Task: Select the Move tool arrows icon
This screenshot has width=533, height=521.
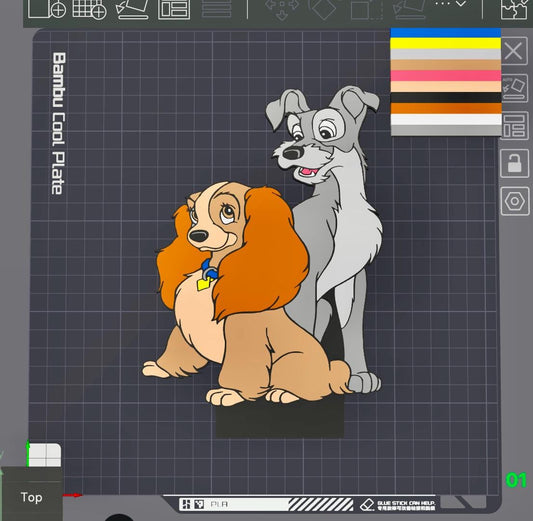Action: [282, 9]
